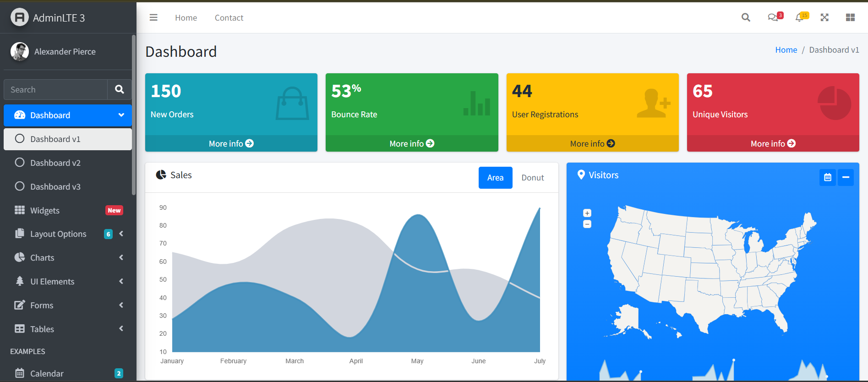Click More info on New Orders
The width and height of the screenshot is (868, 382).
tap(231, 143)
